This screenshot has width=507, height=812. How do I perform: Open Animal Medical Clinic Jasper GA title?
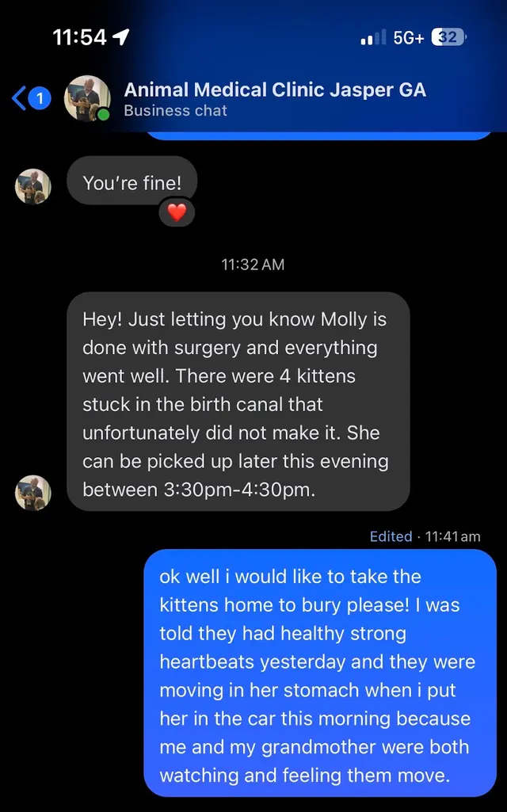[275, 90]
